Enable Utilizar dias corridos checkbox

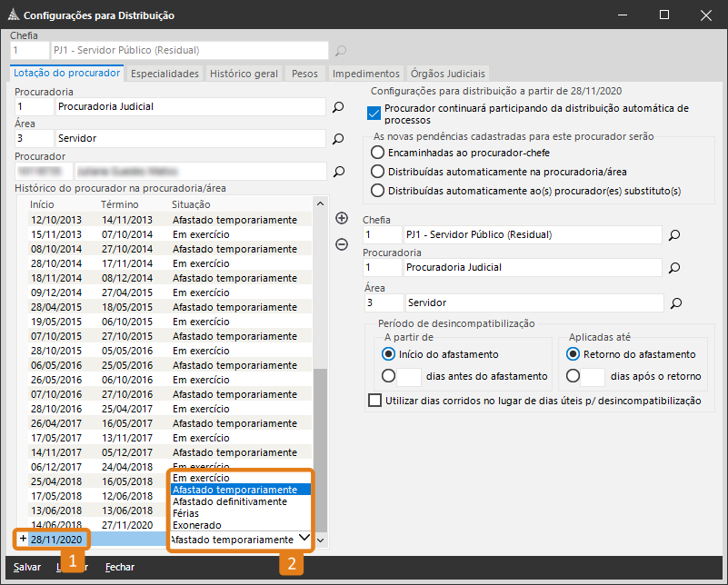coord(374,401)
